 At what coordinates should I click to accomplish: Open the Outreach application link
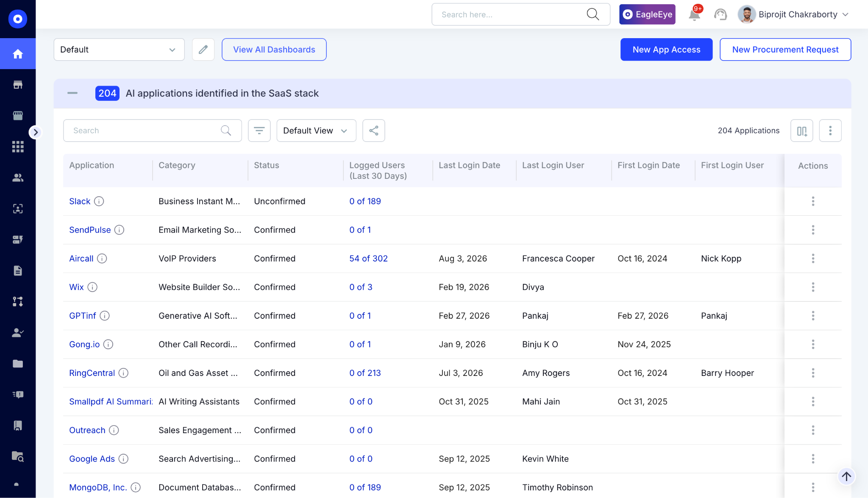(87, 430)
